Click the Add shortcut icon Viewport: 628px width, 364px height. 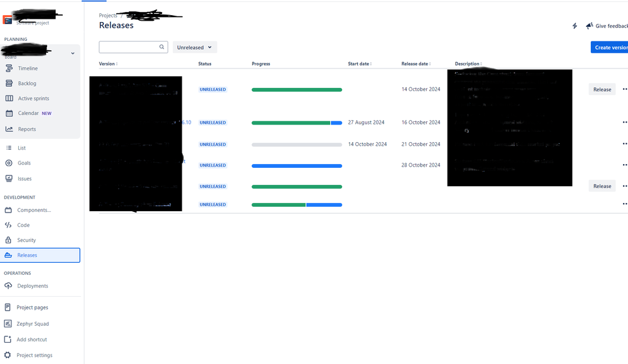pos(7,339)
